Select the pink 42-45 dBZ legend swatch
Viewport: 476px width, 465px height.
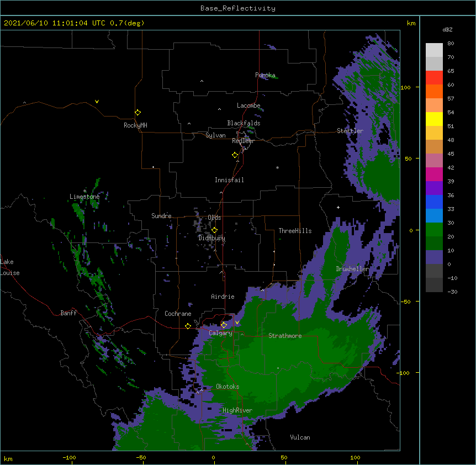click(434, 161)
